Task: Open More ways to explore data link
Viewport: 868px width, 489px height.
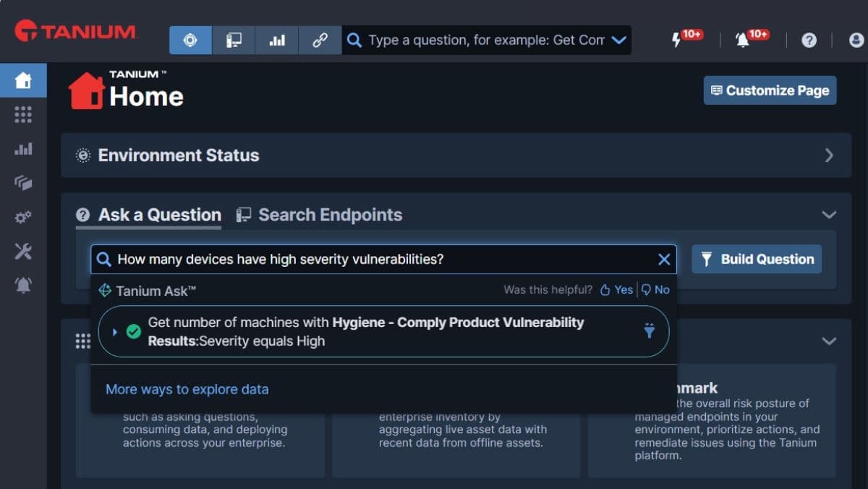Action: [x=187, y=389]
